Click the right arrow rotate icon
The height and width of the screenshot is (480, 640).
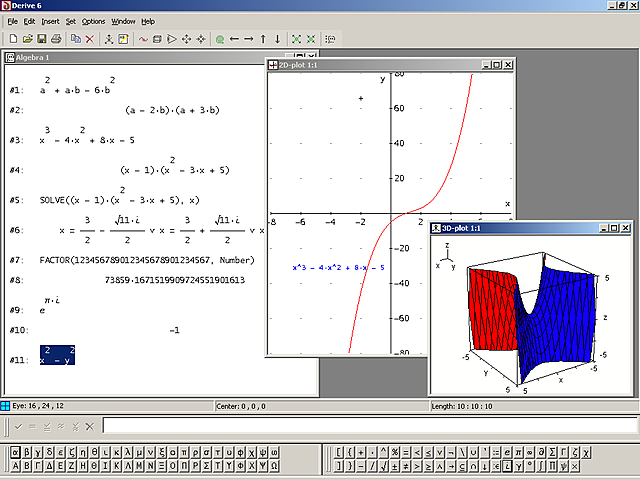pos(249,39)
